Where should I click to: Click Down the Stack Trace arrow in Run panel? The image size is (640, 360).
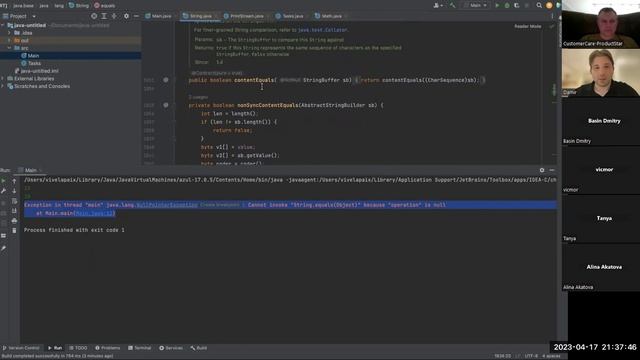14,191
